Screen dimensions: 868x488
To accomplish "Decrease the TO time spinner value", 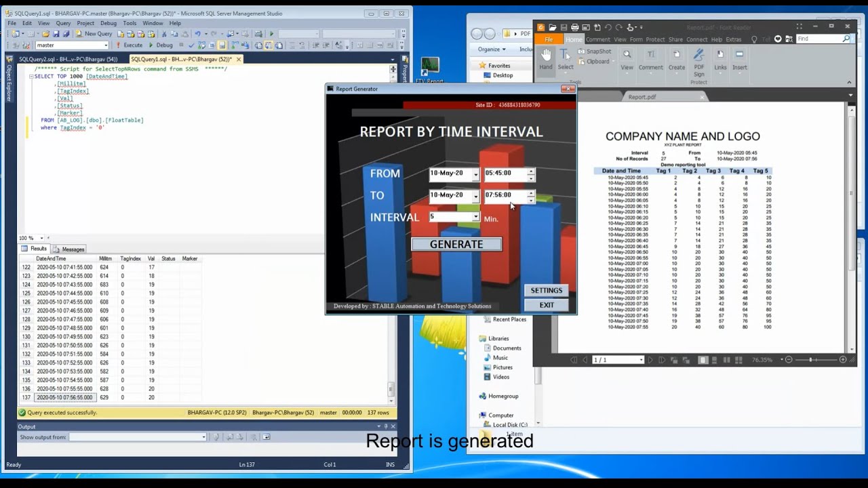I will pos(531,199).
